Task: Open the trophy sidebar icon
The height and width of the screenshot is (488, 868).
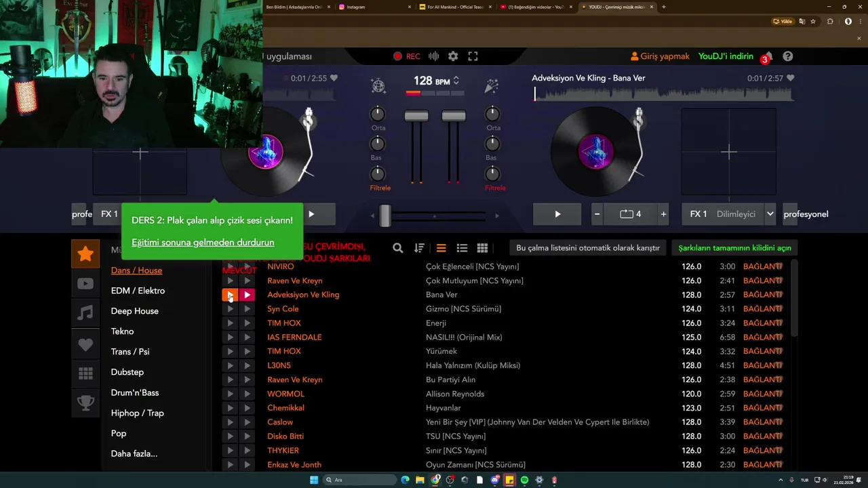Action: [85, 403]
